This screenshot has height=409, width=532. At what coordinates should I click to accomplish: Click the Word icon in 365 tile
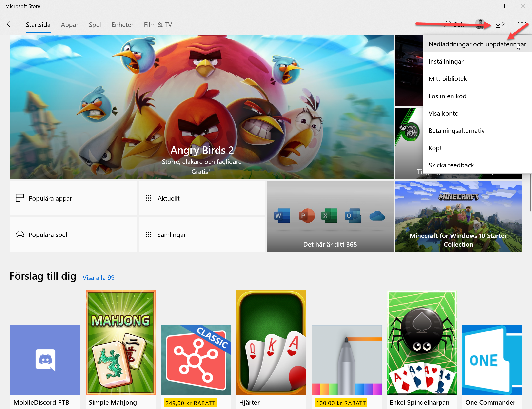coord(282,215)
